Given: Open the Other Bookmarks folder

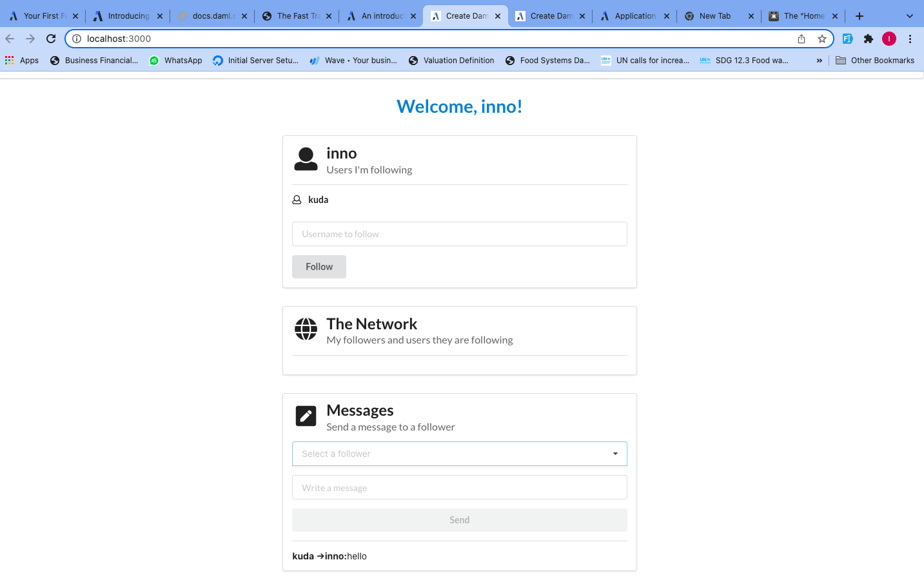Looking at the screenshot, I should click(x=875, y=61).
